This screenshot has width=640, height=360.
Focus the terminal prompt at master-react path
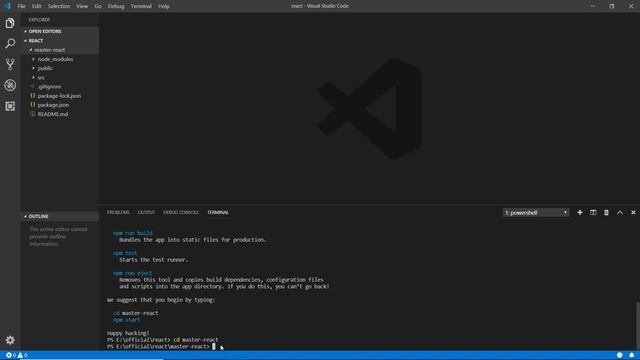coord(159,347)
